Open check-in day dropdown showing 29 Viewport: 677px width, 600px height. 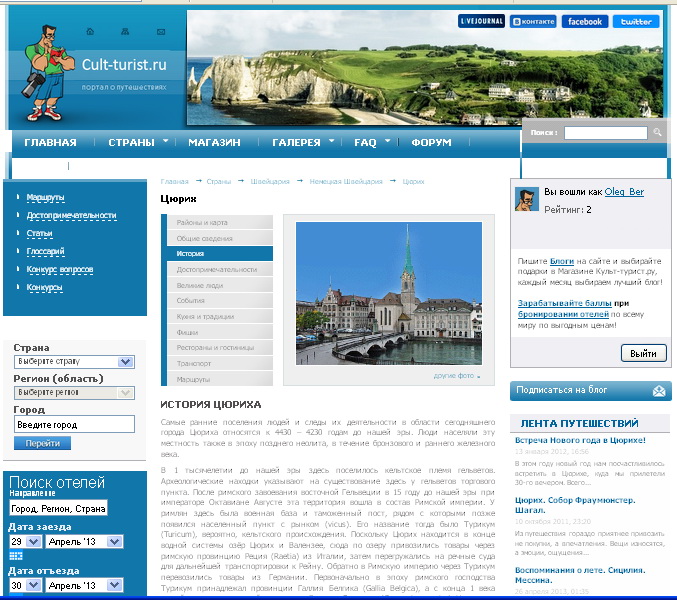click(x=25, y=541)
